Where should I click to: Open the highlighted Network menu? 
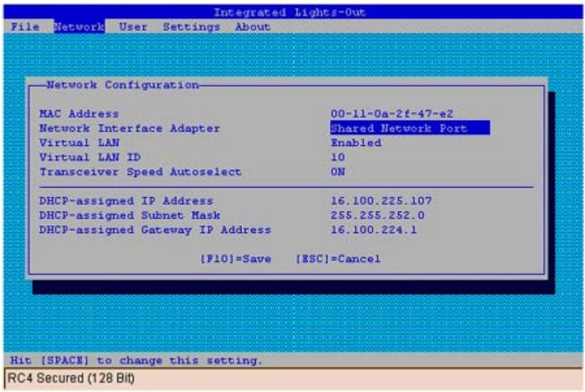79,27
